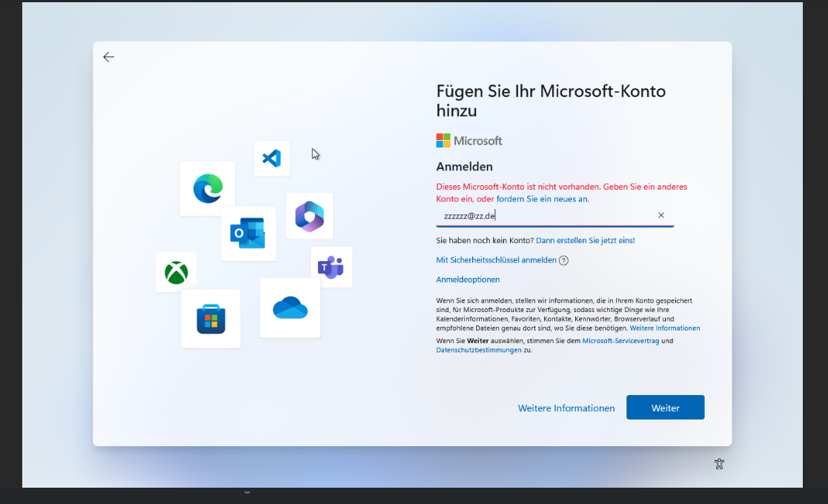Open the Anmeldeoptionen link
Viewport: 828px width, 504px height.
(x=468, y=279)
